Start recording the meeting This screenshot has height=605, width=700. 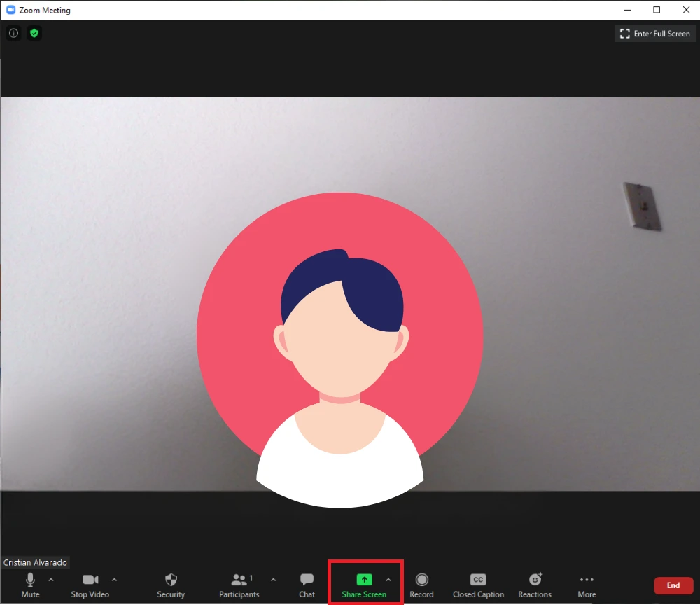[421, 585]
